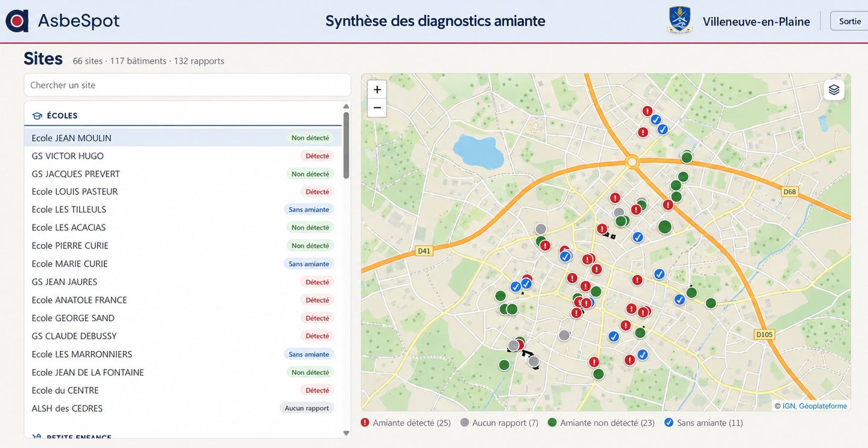Select site Ecole GEORGE SAND
Screen dimensions: 868x448
coord(183,318)
